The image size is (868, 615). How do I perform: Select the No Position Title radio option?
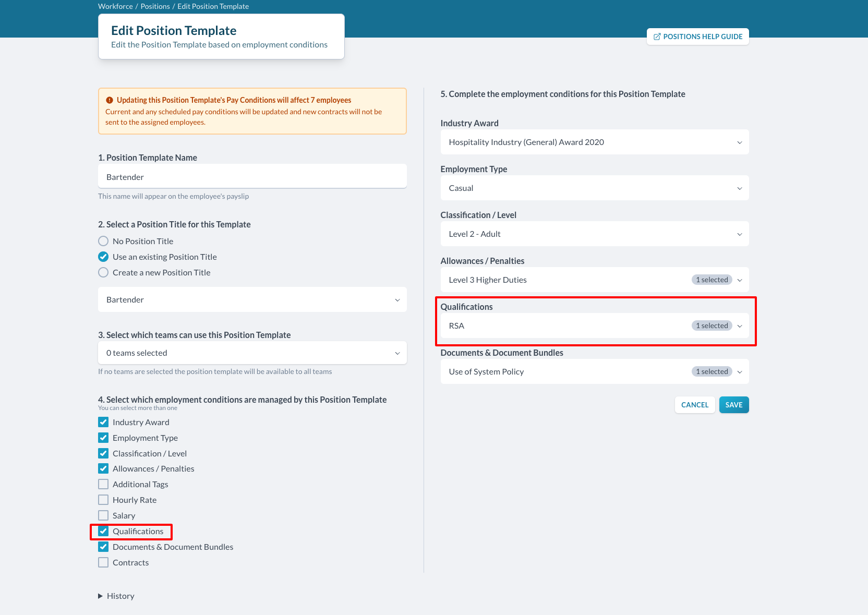pos(103,242)
